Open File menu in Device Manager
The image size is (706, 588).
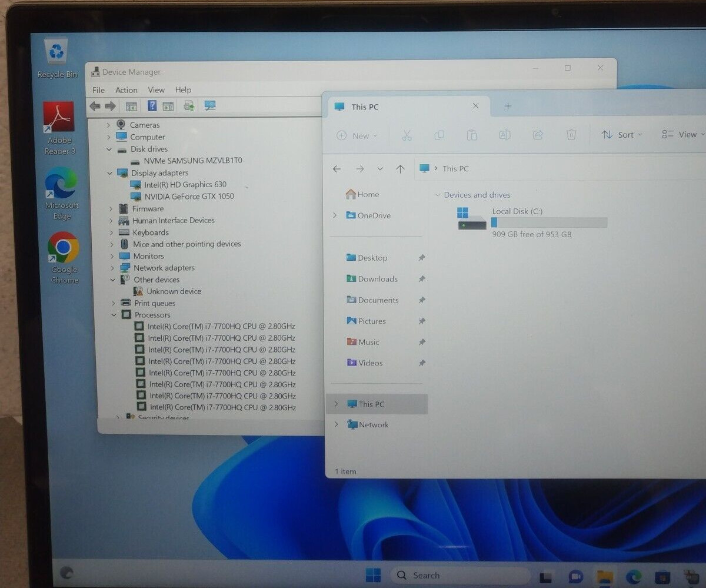tap(98, 90)
